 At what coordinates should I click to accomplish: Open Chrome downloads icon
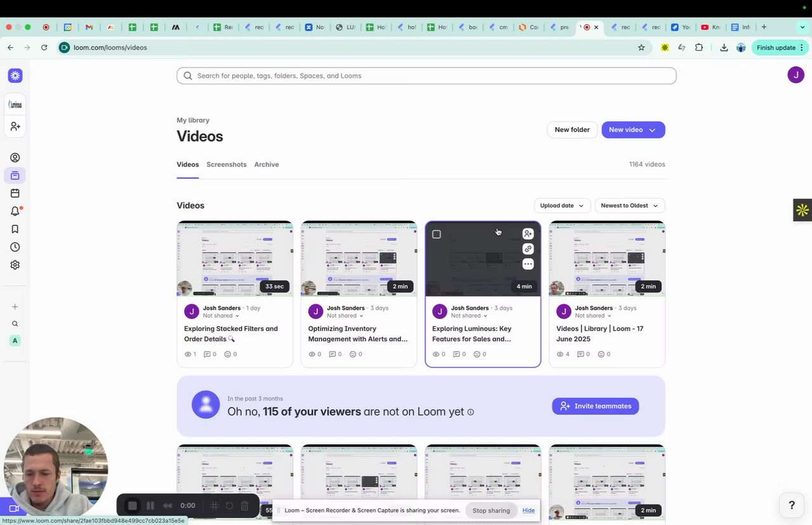coord(724,48)
